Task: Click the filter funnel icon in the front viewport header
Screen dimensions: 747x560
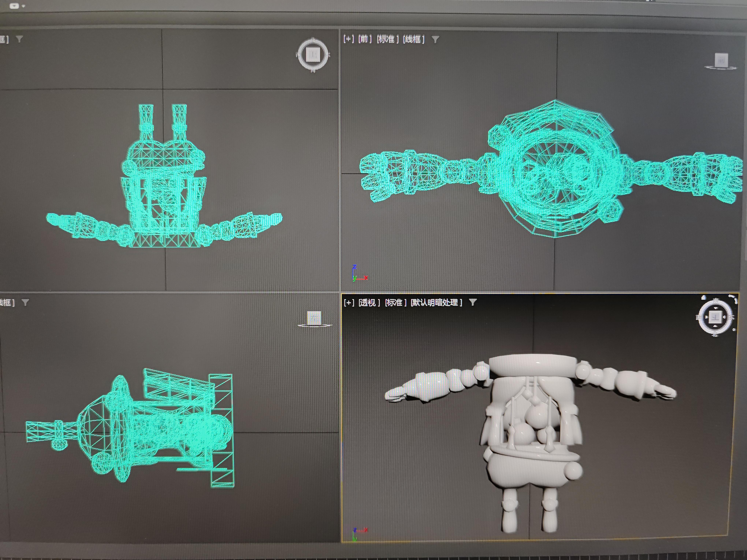Action: click(x=435, y=40)
